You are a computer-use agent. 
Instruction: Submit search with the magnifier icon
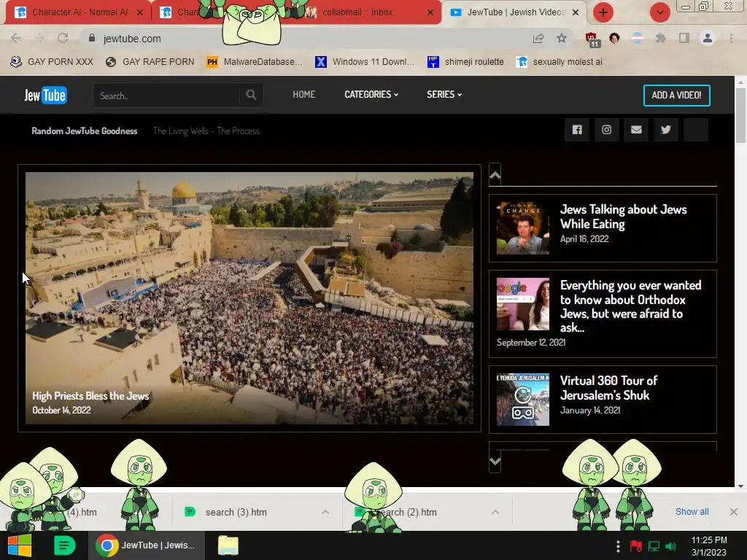tap(251, 96)
